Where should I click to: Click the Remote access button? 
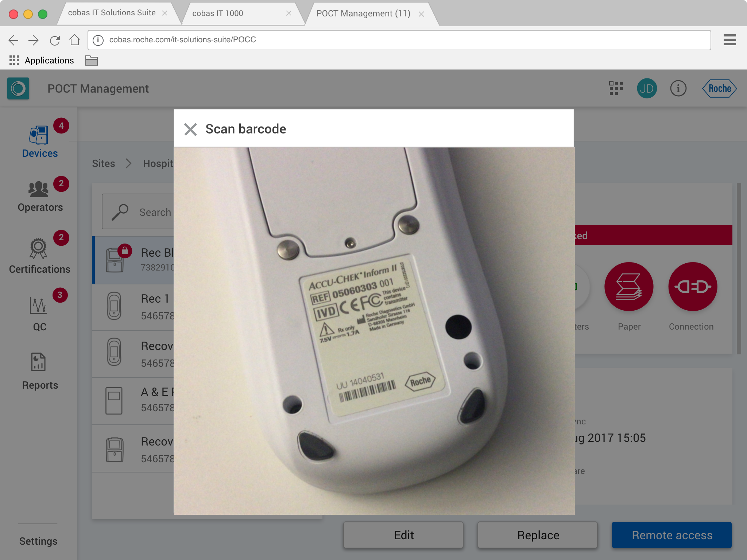pyautogui.click(x=671, y=535)
